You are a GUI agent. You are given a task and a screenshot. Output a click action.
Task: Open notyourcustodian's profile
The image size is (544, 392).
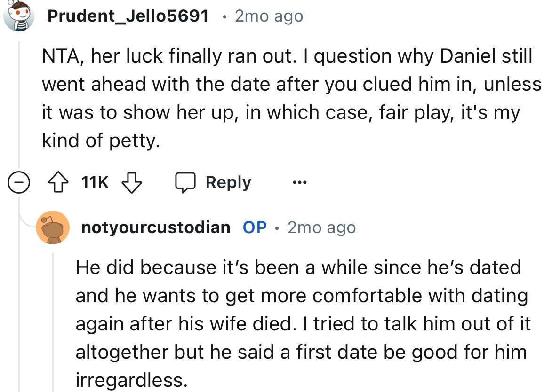pos(155,227)
